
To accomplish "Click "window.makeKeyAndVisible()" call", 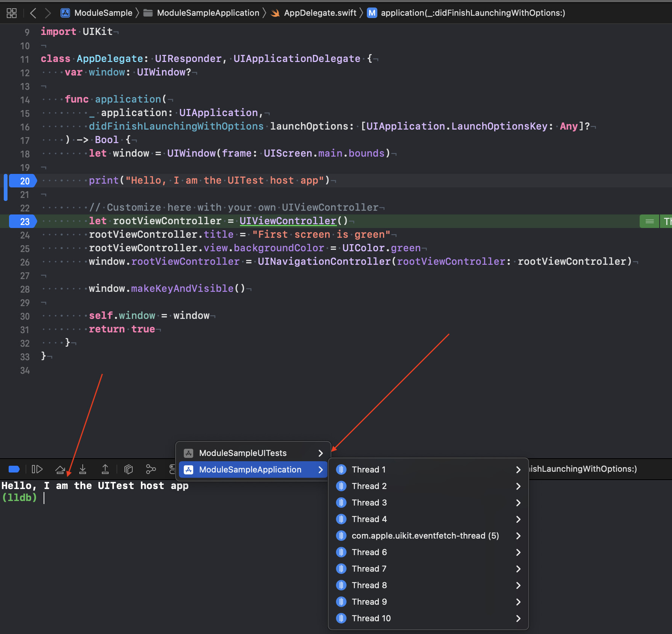I will point(167,288).
